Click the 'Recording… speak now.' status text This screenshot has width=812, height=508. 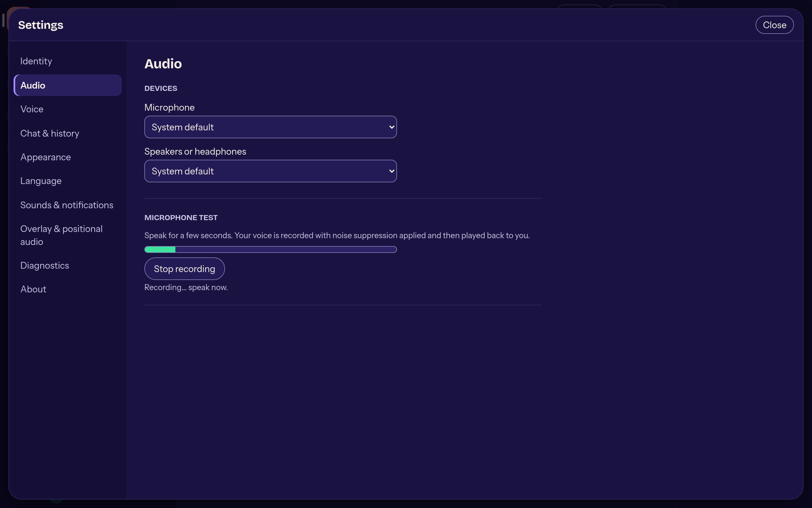(186, 288)
